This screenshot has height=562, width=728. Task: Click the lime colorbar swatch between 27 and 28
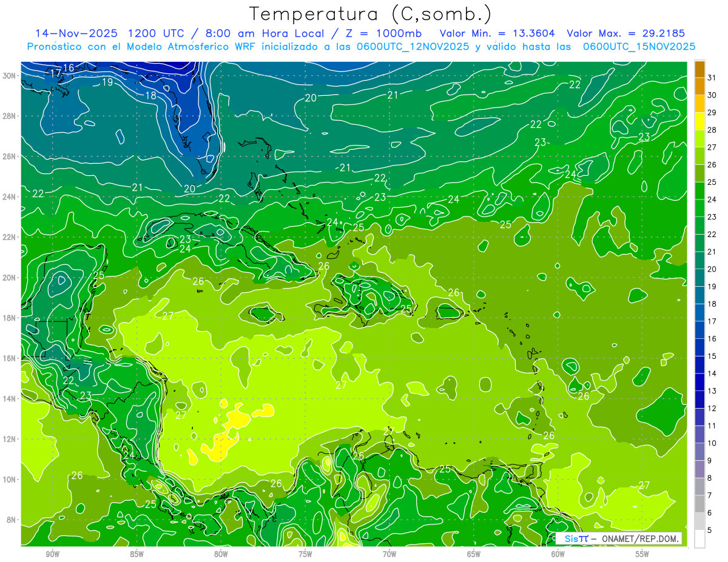699,139
